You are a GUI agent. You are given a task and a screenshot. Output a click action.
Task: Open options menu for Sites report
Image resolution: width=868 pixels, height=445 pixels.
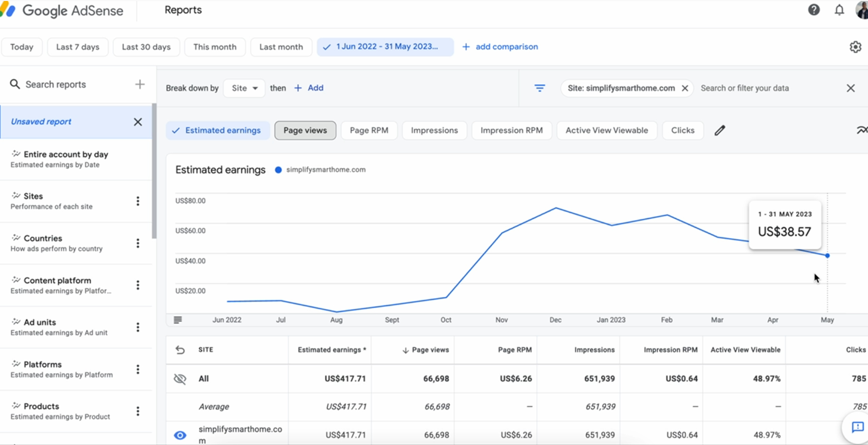click(x=138, y=201)
